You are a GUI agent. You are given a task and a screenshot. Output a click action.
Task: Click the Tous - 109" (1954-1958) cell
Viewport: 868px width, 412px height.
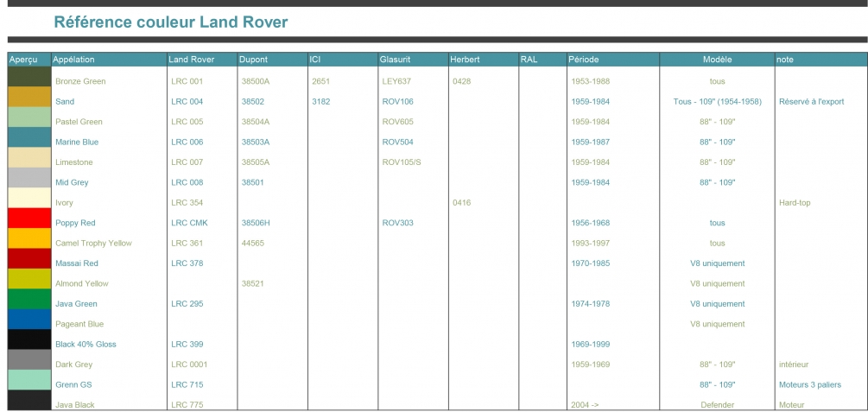coord(718,102)
